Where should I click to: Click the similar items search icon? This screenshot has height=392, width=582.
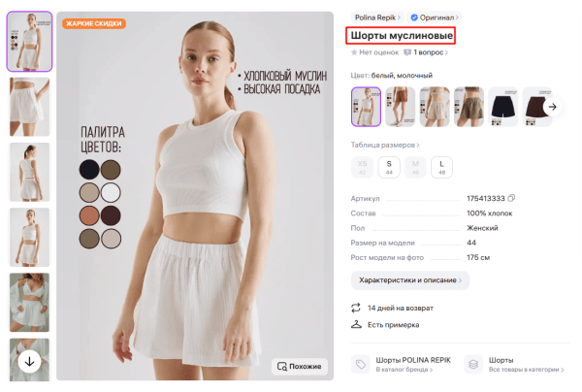282,366
